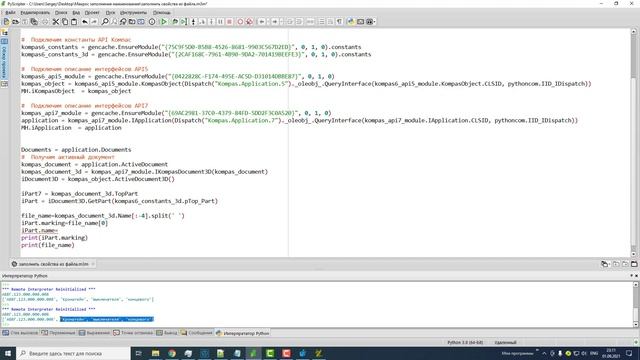The height and width of the screenshot is (360, 640).
Task: Toggle special characters pilcrow icon
Action: click(x=340, y=22)
